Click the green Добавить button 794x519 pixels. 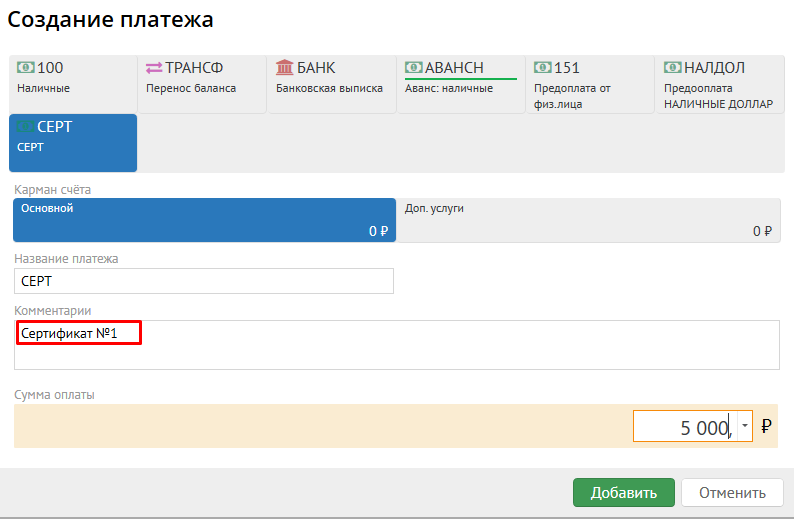tap(624, 493)
